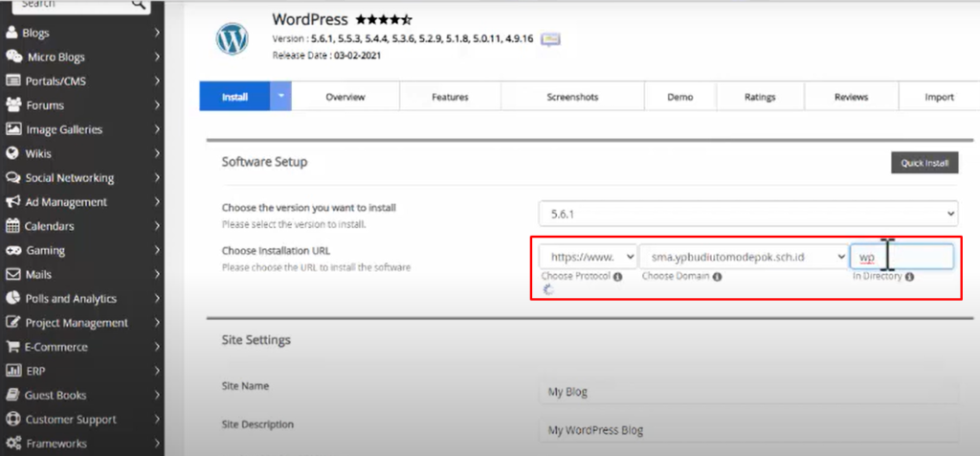Open the Choose Protocol dropdown

click(x=589, y=257)
